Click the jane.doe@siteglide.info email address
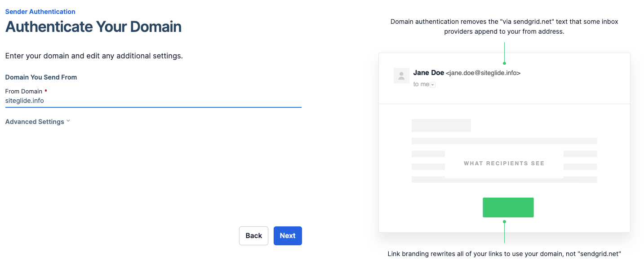This screenshot has width=644, height=274. (483, 73)
